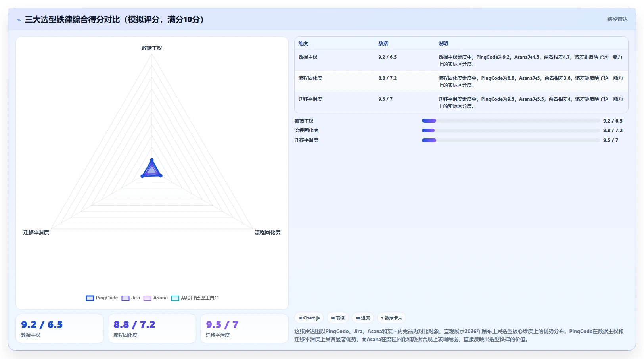Select the 数据主权 table row
The image size is (644, 359).
(461, 60)
